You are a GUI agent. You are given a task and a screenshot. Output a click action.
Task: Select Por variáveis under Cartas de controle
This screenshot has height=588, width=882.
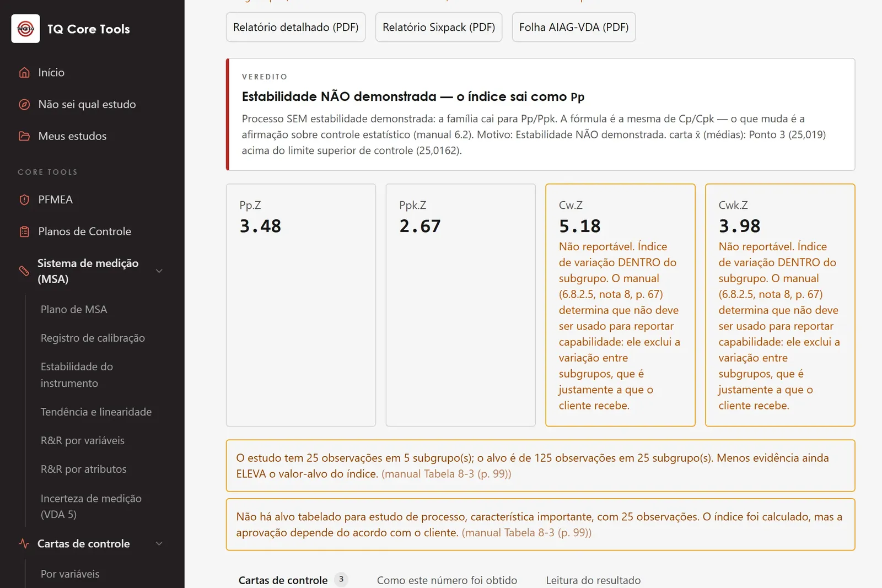70,574
